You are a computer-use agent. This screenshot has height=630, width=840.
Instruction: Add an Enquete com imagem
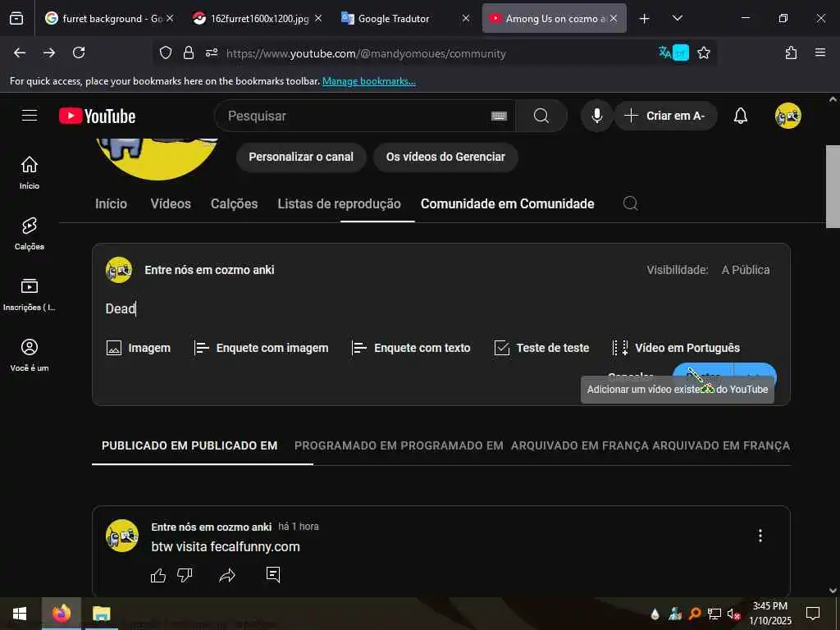261,348
